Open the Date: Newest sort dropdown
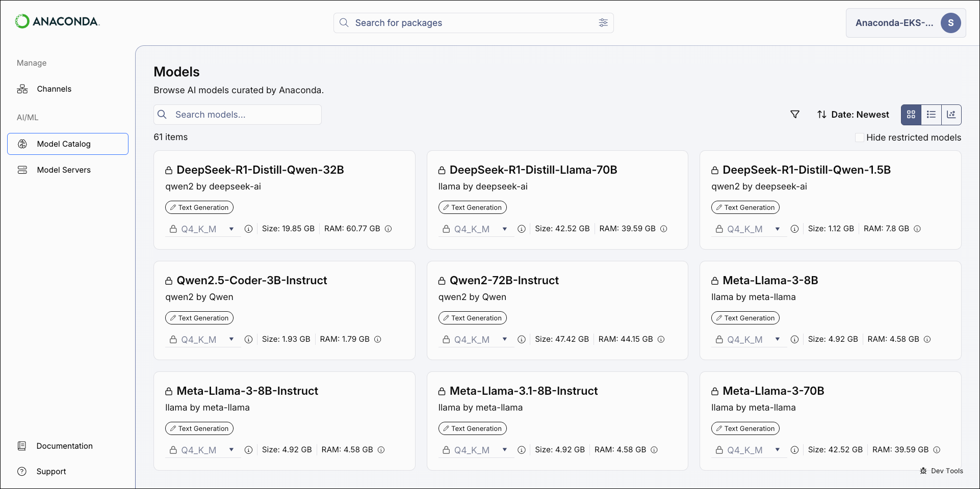Viewport: 980px width, 489px height. pyautogui.click(x=853, y=114)
